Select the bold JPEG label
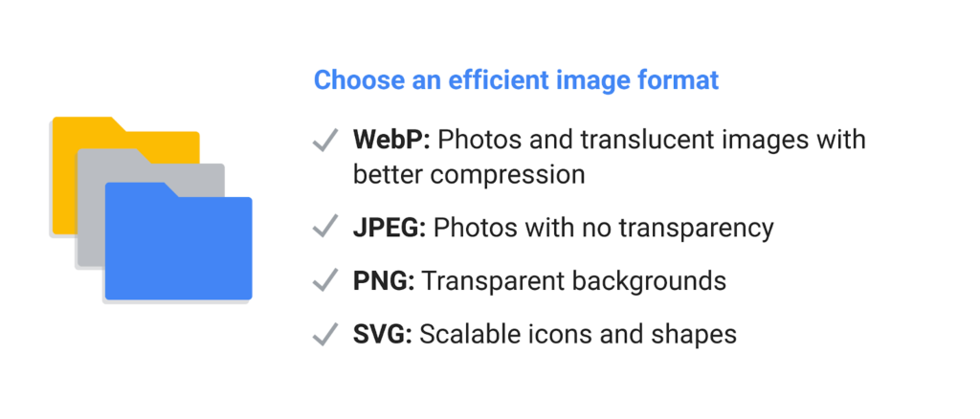 (390, 229)
